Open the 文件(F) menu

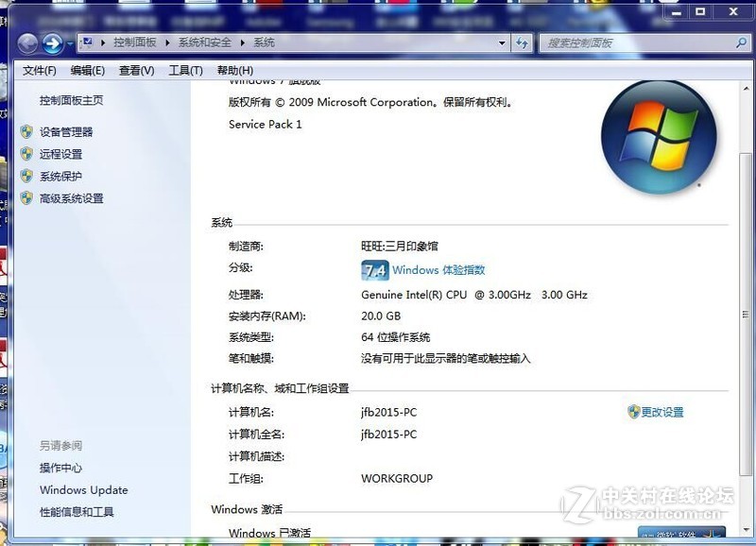40,71
